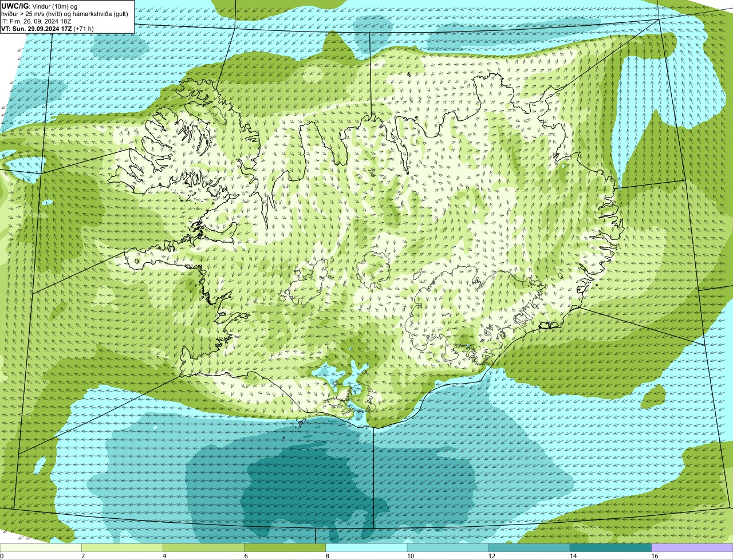733x560 pixels.
Task: Click the 4–6 m/s light green legend swatch
Action: pos(203,548)
